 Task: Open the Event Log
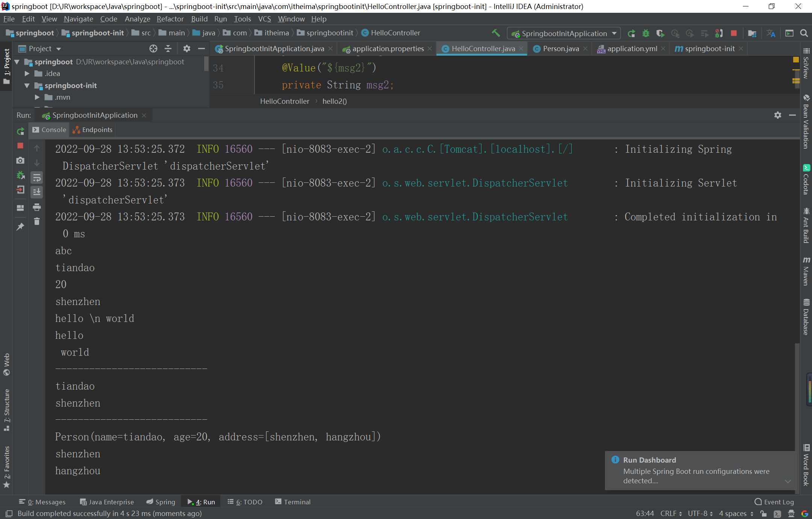coord(774,502)
